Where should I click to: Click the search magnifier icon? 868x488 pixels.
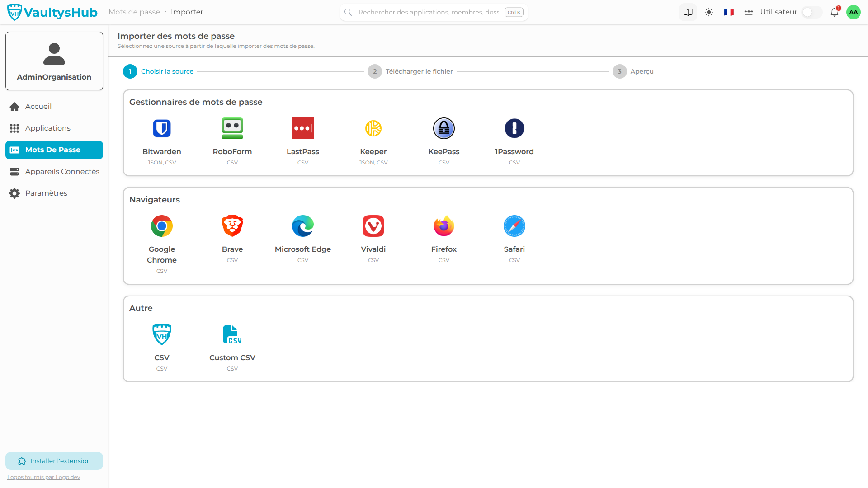pos(348,12)
